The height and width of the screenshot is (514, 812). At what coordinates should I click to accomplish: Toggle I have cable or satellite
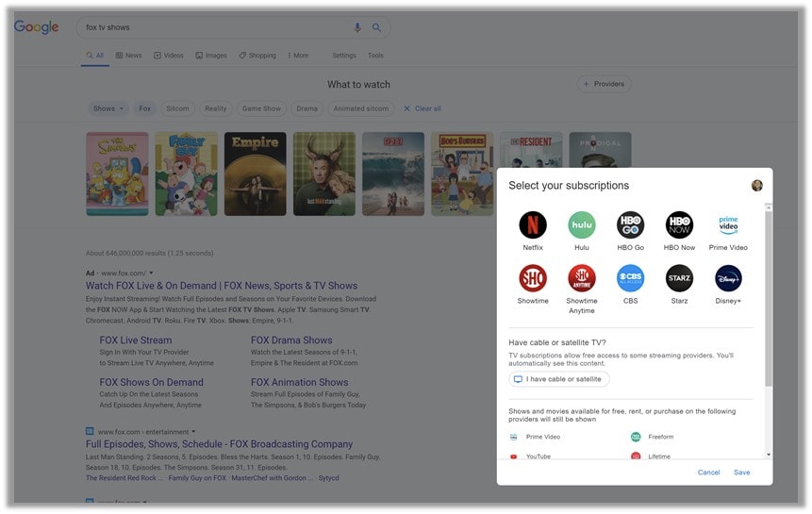click(558, 379)
